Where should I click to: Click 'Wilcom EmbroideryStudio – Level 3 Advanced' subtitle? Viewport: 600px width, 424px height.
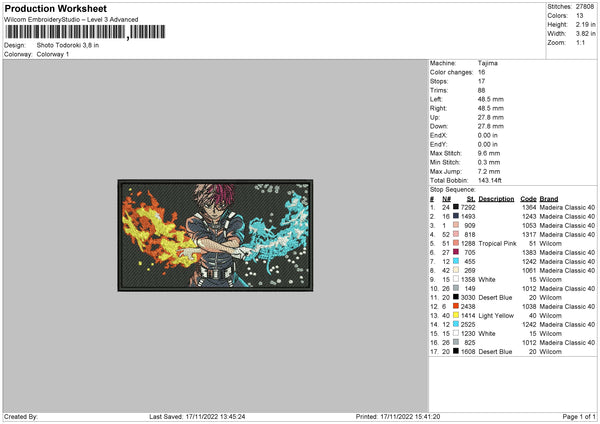(x=71, y=20)
